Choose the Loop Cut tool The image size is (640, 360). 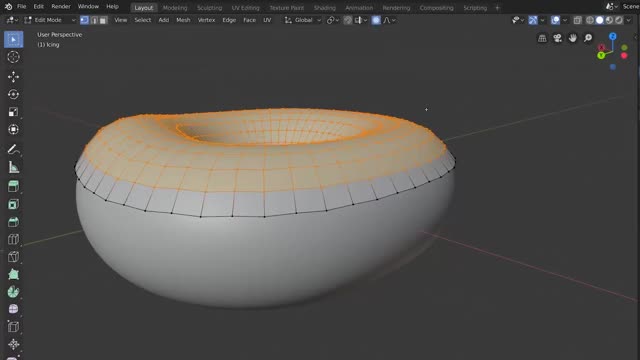(x=13, y=239)
